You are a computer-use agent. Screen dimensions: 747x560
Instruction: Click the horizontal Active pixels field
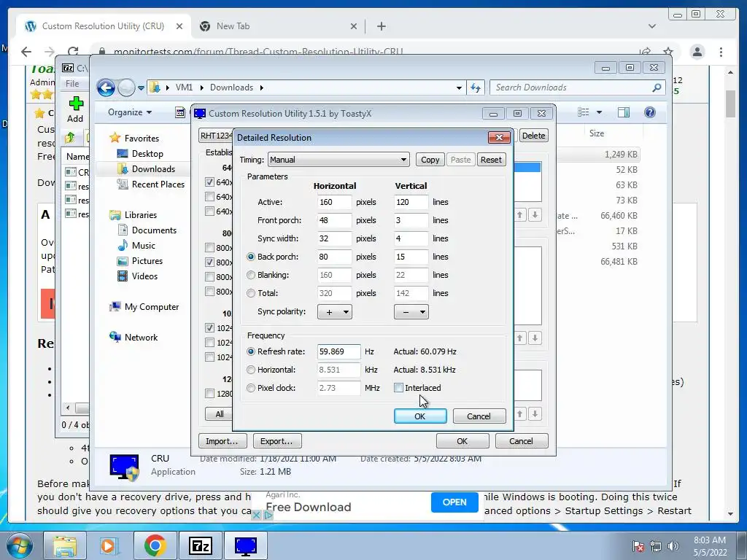coord(334,202)
